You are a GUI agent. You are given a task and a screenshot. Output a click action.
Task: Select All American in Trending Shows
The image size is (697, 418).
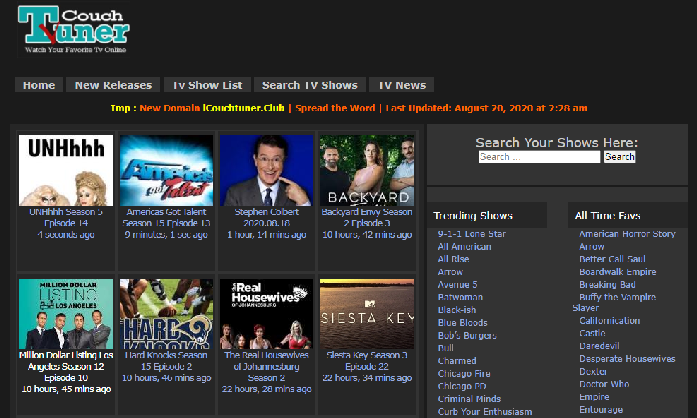click(465, 246)
